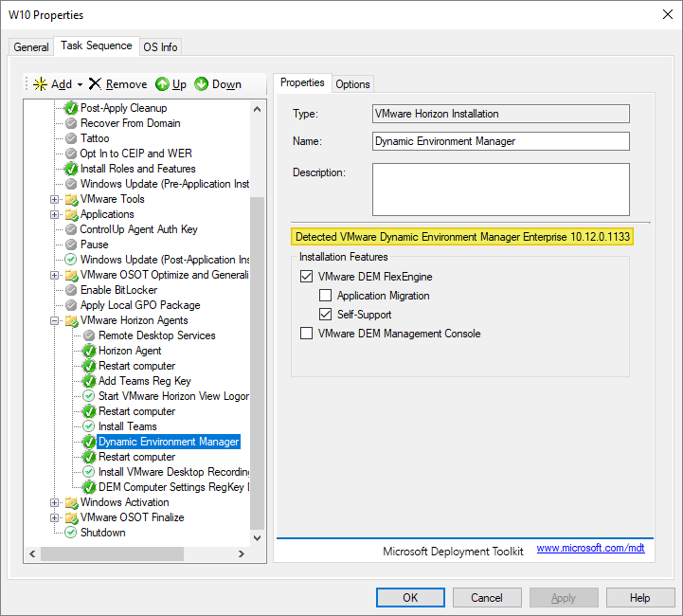683x616 pixels.
Task: Click the green Up arrow icon
Action: click(x=162, y=84)
